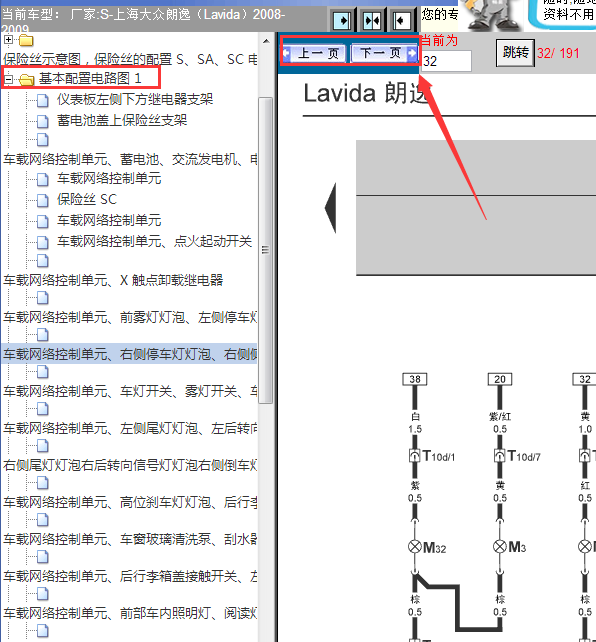Click the page icon below 高位刹车灯灯泡 entry
The height and width of the screenshot is (642, 596).
pos(43,520)
